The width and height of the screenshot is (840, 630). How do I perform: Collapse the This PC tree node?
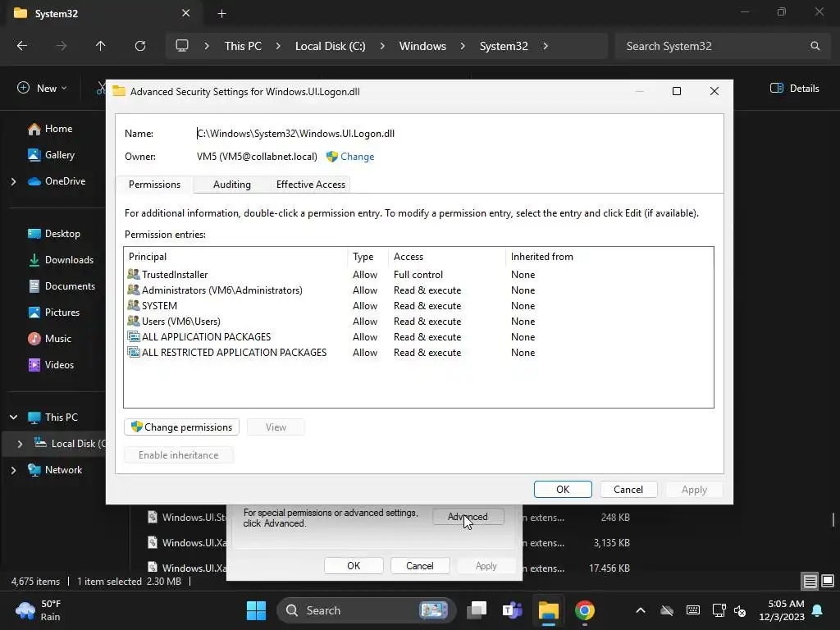tap(13, 418)
